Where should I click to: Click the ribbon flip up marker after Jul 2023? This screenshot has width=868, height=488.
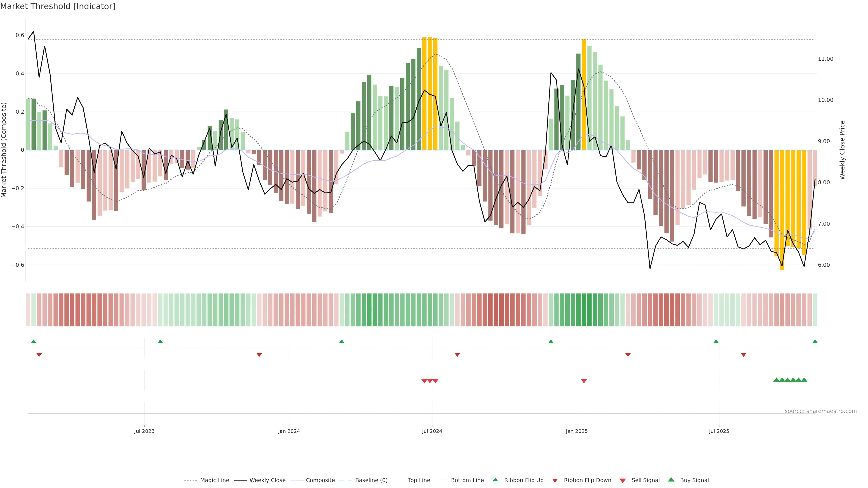coord(160,342)
